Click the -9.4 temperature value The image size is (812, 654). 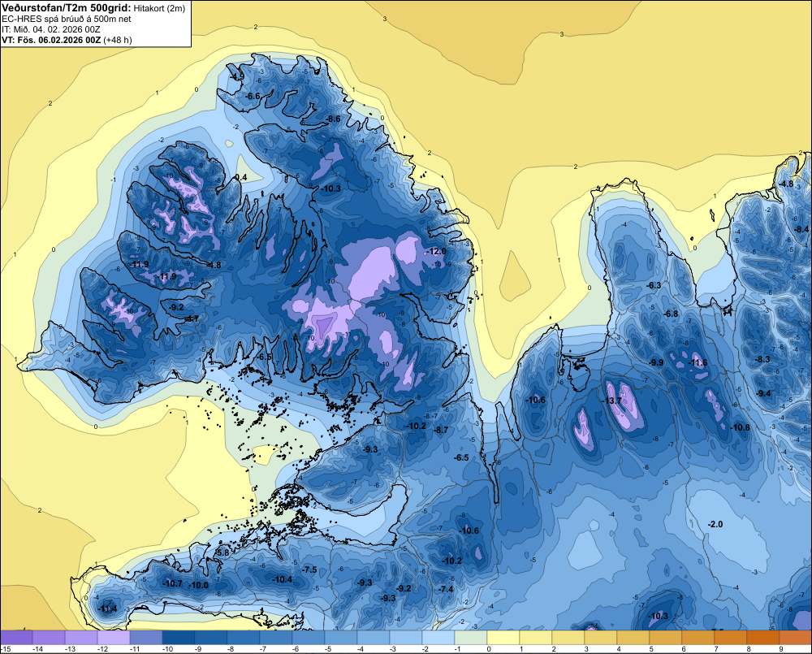click(763, 393)
